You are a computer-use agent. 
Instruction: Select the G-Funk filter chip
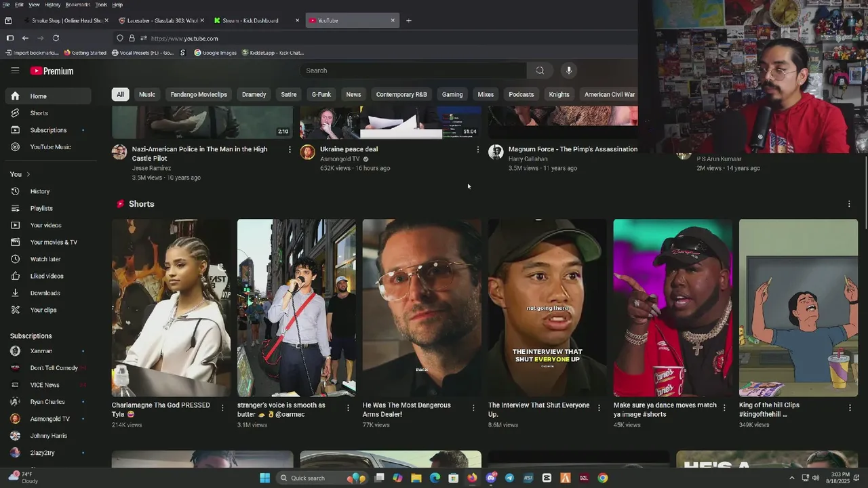321,94
